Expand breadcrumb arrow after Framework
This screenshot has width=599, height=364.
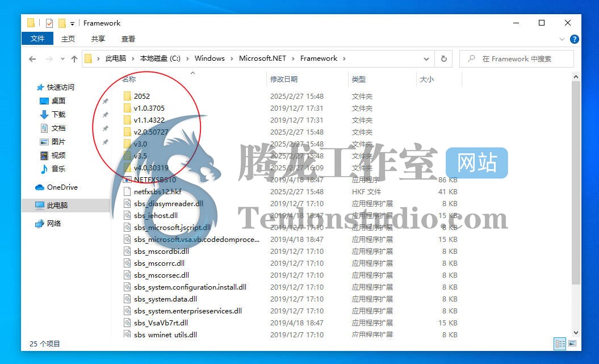coord(344,58)
